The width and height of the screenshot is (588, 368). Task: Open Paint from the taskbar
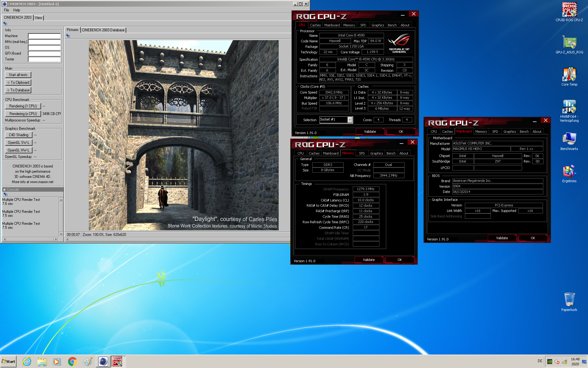88,362
